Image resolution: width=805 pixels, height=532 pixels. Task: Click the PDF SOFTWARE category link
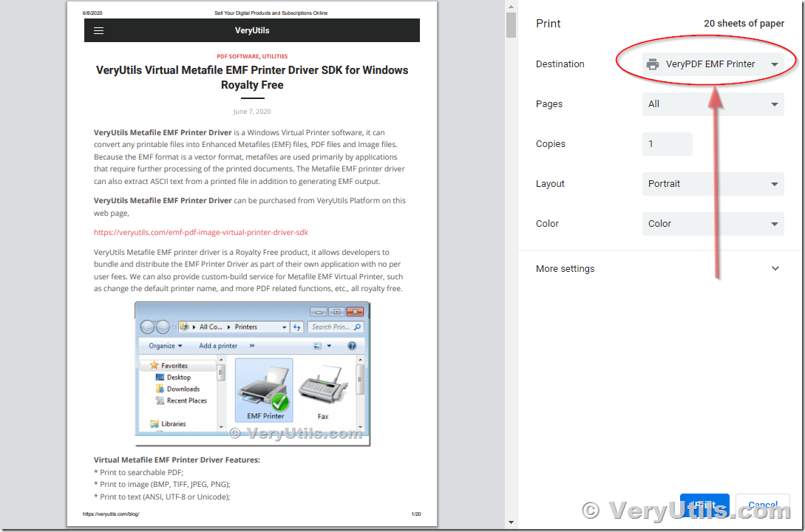point(238,56)
